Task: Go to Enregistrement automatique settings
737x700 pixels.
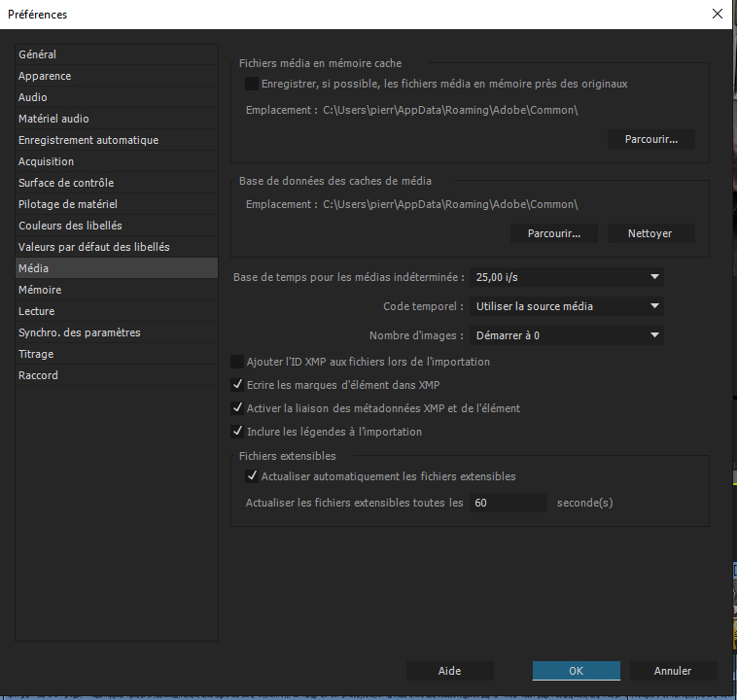Action: point(88,140)
